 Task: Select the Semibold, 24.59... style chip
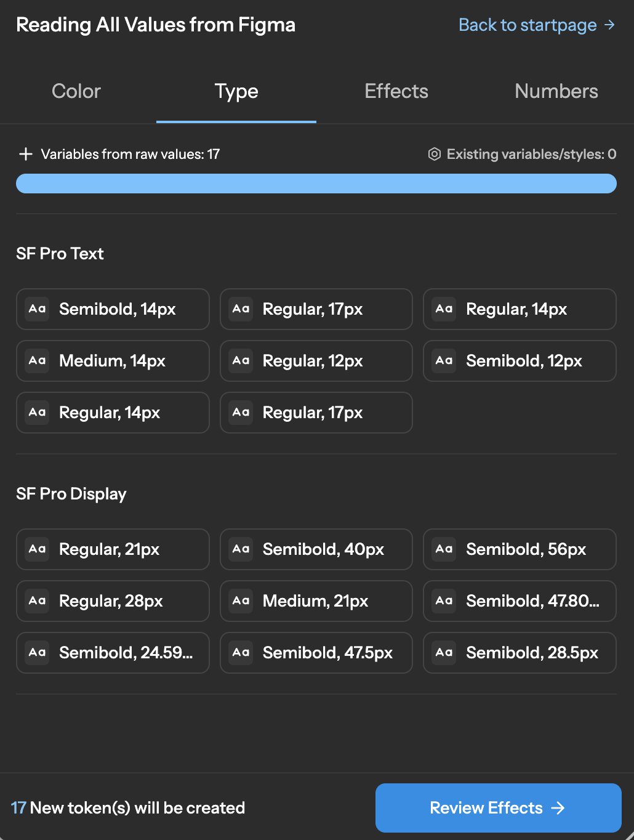pyautogui.click(x=113, y=653)
